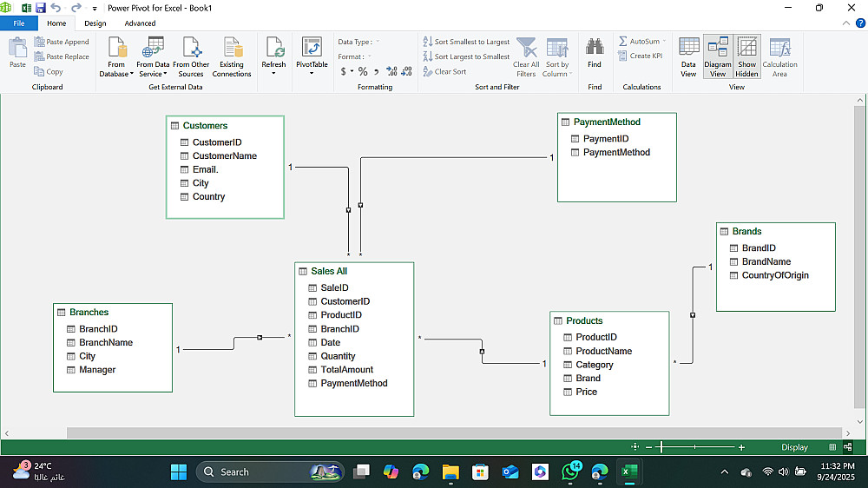The width and height of the screenshot is (868, 488).
Task: Toggle the Calculation Area button
Action: tap(780, 56)
